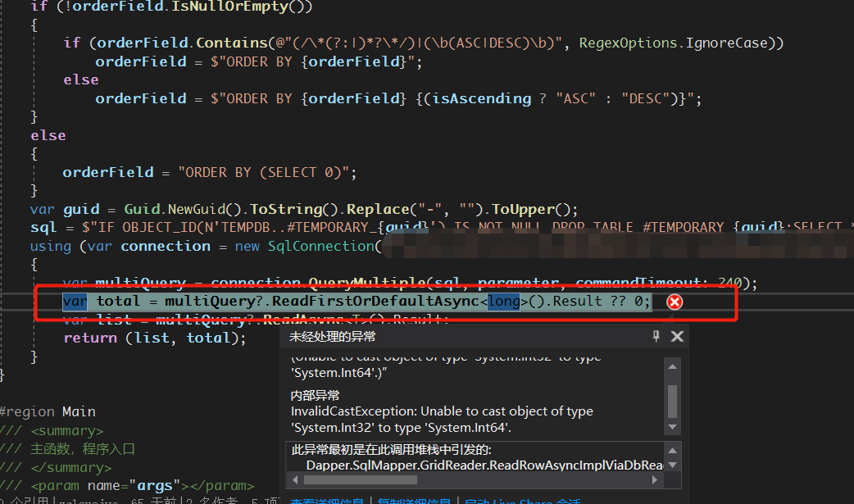The image size is (854, 504).
Task: Click the 复制详细信息 copy details link
Action: coord(416,501)
